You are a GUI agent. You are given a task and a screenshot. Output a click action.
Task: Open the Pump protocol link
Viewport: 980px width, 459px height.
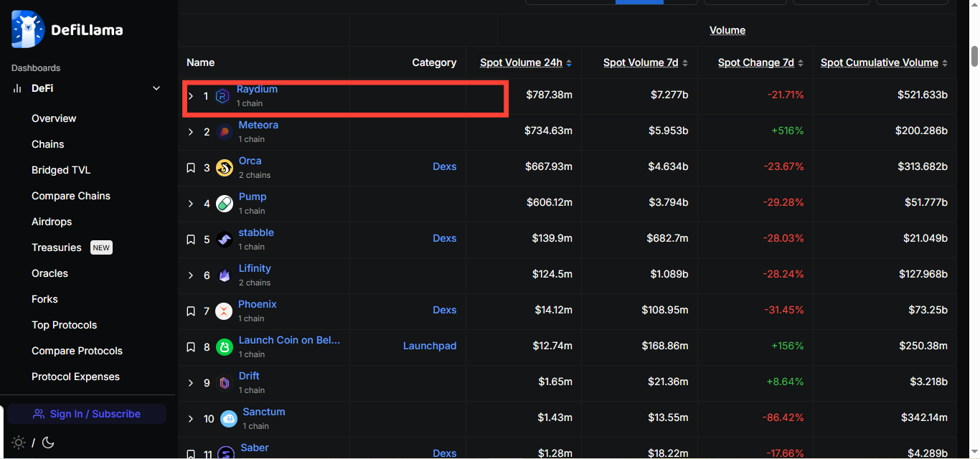(x=253, y=197)
